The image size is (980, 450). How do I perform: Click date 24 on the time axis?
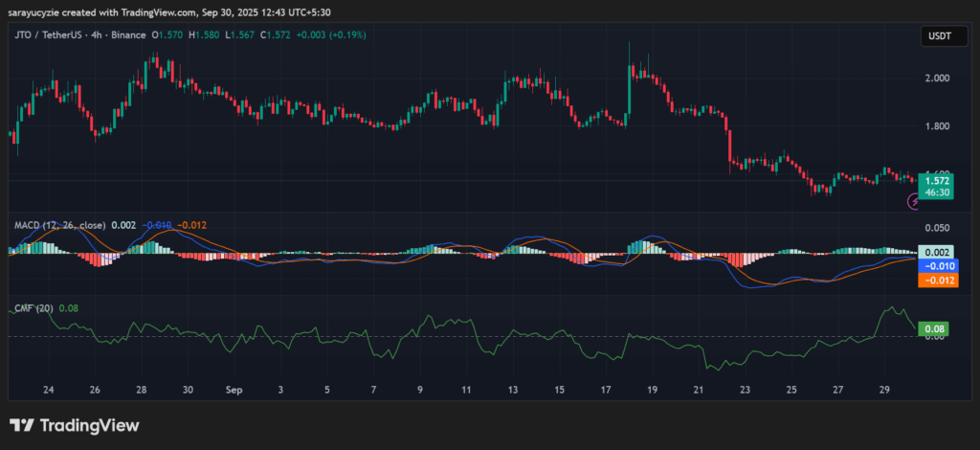coord(48,391)
